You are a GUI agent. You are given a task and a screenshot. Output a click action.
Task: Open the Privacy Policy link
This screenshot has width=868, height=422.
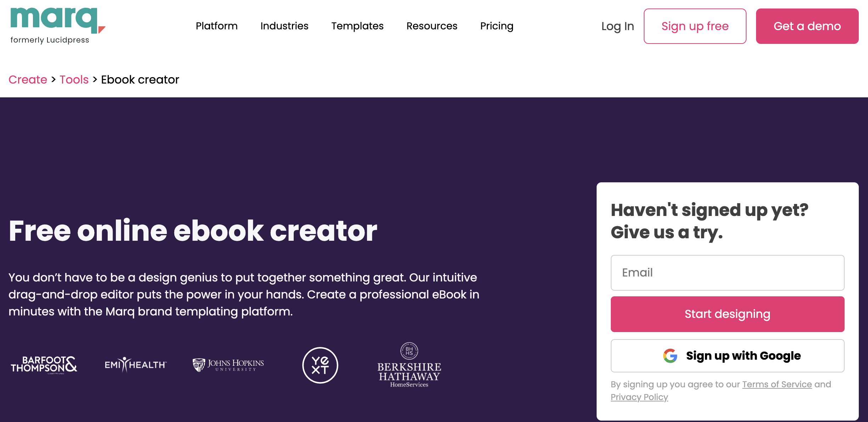pyautogui.click(x=639, y=397)
